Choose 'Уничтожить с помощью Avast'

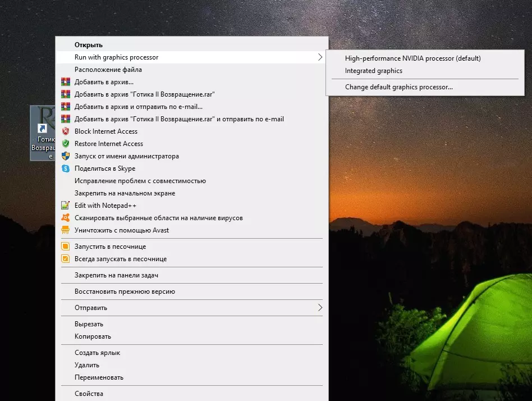click(x=192, y=230)
